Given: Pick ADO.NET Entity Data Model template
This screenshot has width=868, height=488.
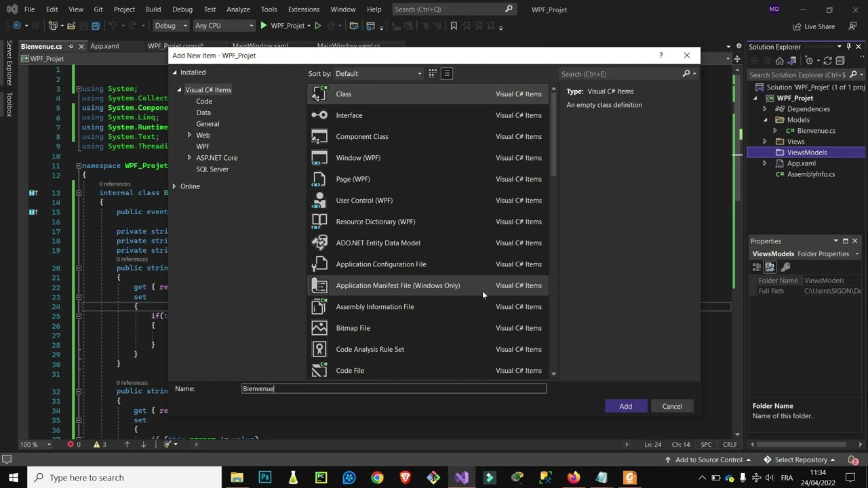Looking at the screenshot, I should [x=428, y=243].
